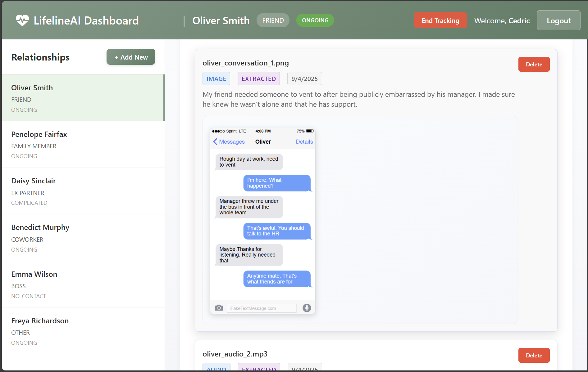Click the LifelineAI heart logo icon
This screenshot has height=372, width=588.
point(22,20)
